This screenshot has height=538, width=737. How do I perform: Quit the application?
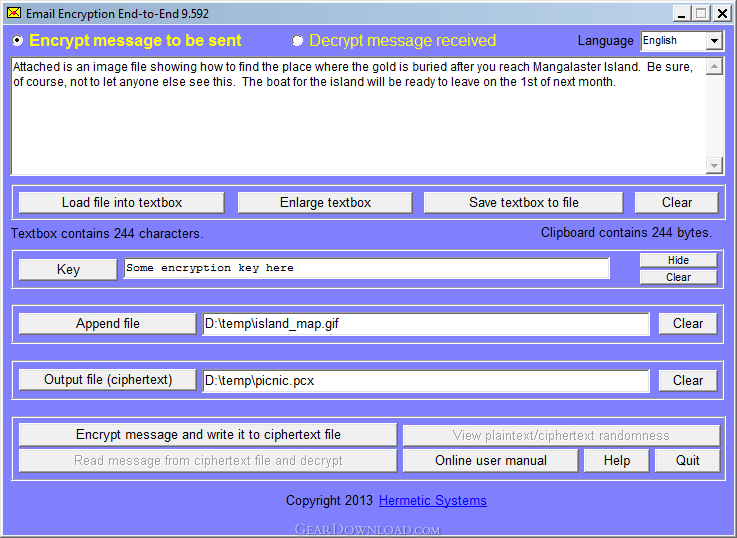point(688,460)
